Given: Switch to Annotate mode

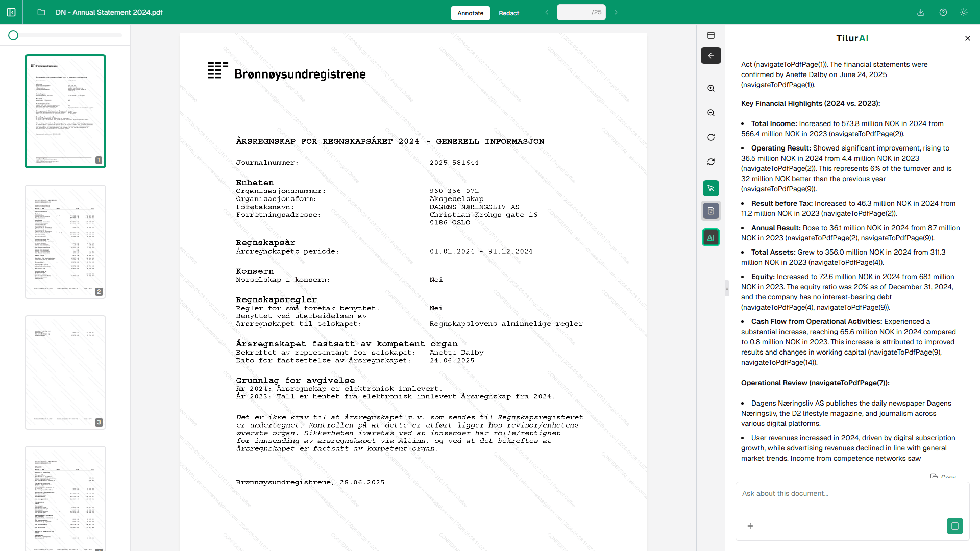Looking at the screenshot, I should pos(470,13).
